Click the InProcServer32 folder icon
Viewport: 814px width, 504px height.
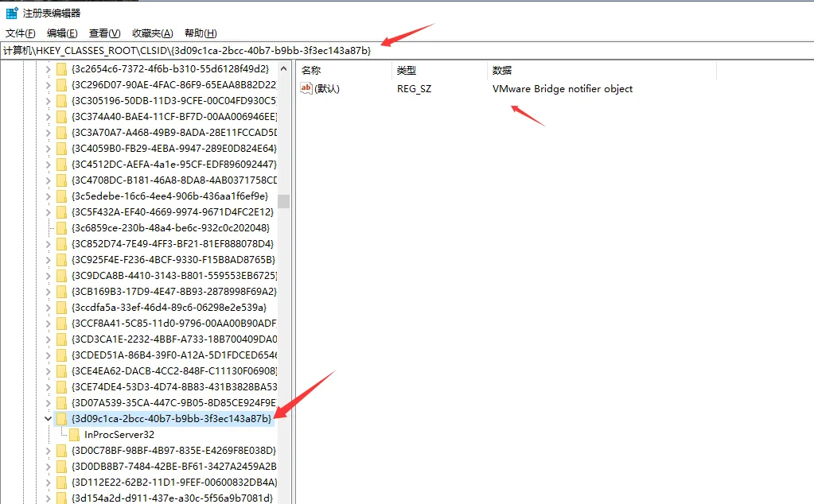point(75,434)
